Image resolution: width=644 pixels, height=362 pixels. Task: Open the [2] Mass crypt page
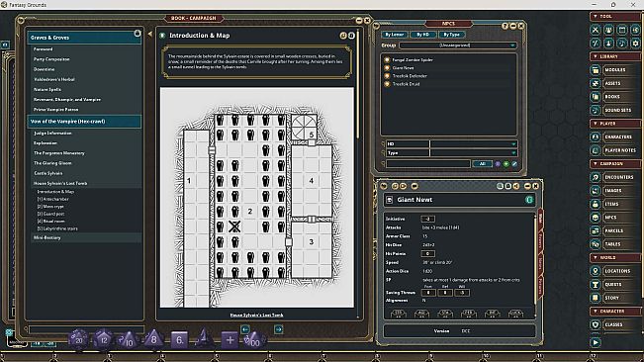[x=50, y=207]
